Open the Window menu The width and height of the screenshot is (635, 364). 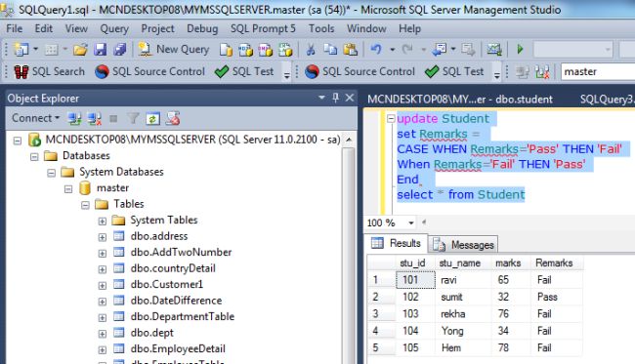click(x=366, y=28)
